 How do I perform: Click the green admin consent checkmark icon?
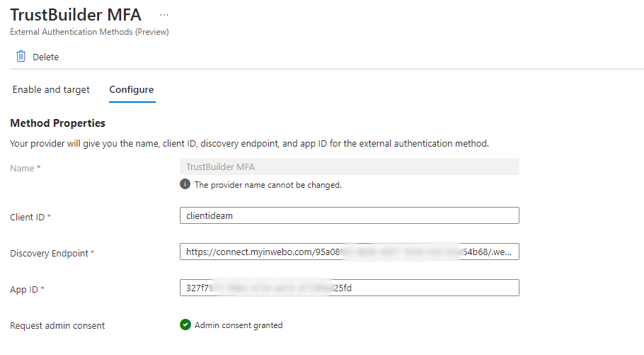tap(185, 325)
